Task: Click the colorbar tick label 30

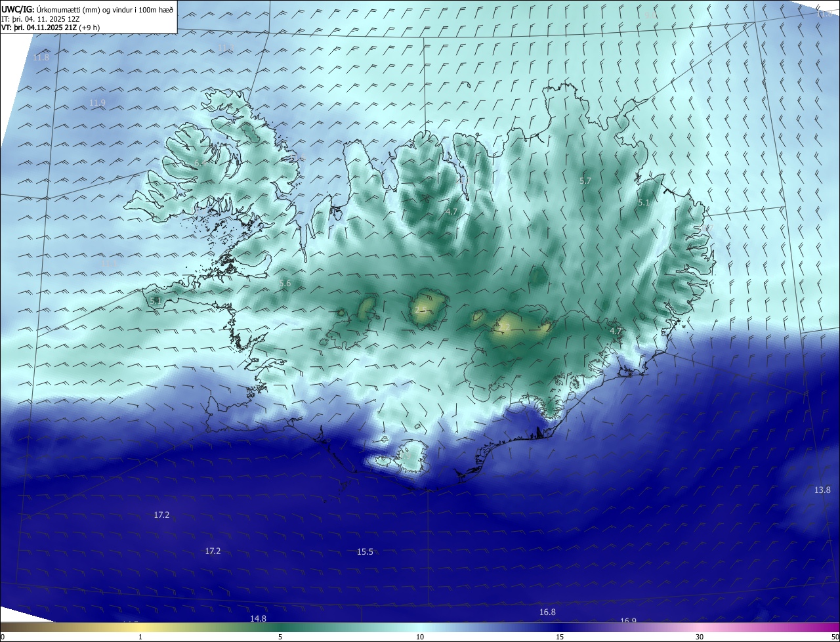Action: click(700, 637)
